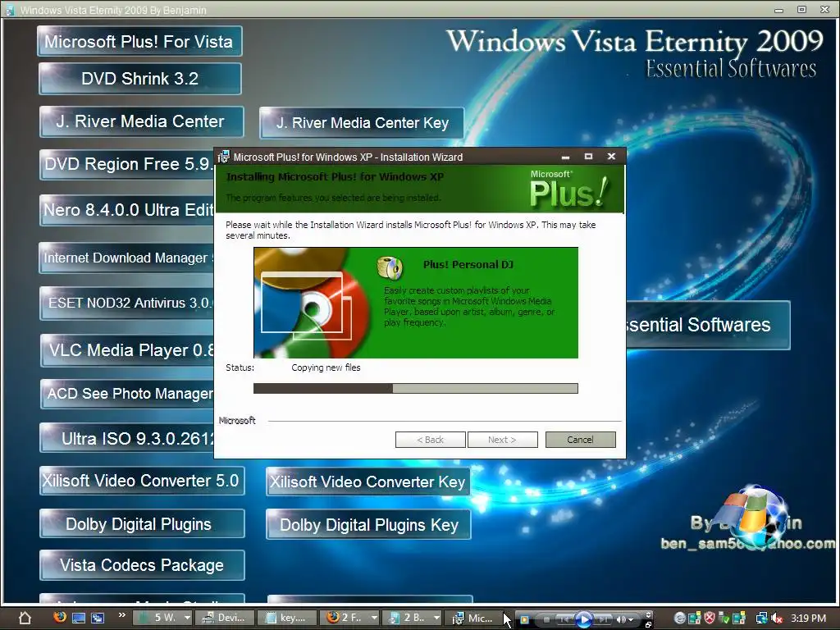Click the Plus! Personal DJ disc icon
The height and width of the screenshot is (630, 840).
coord(390,268)
